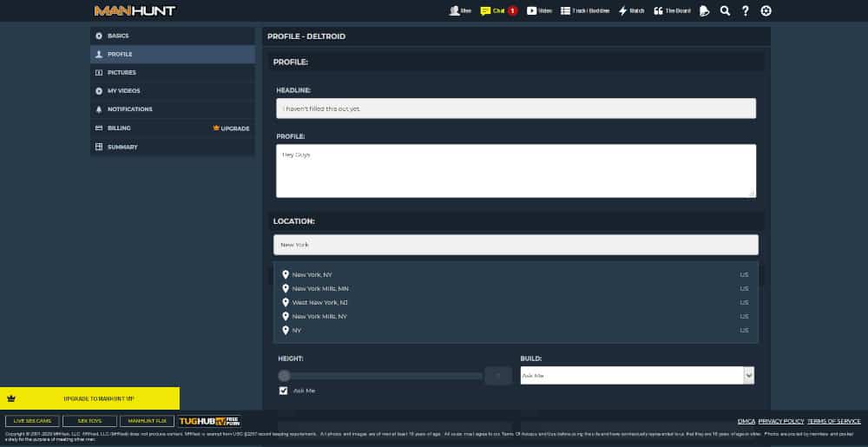
Task: Click the Live Sex Cams button
Action: (x=32, y=421)
